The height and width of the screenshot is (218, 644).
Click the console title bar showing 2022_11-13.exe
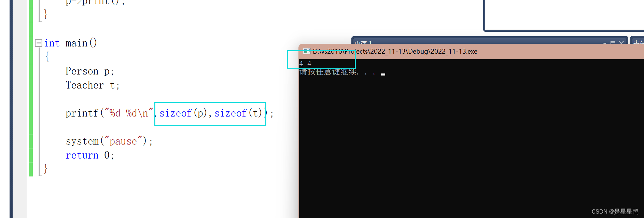coord(471,51)
